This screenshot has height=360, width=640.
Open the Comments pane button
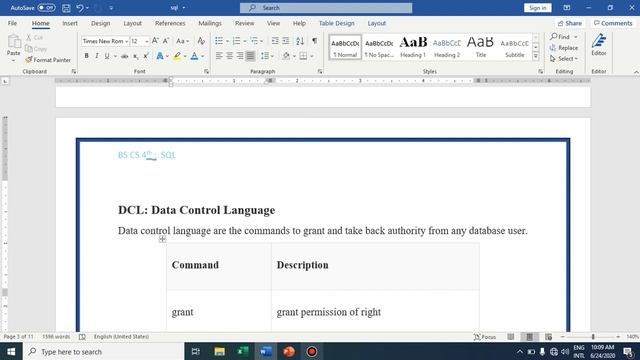613,23
